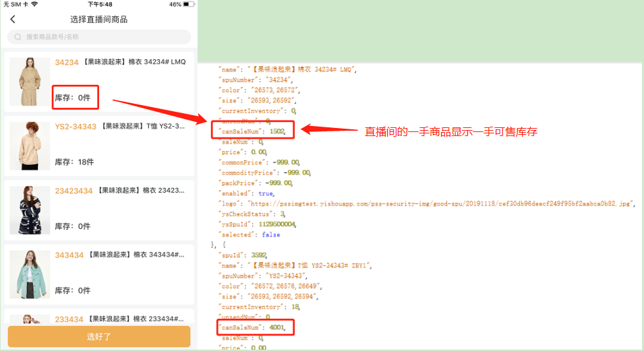Click JSON enabled value true
The image size is (644, 351).
266,193
